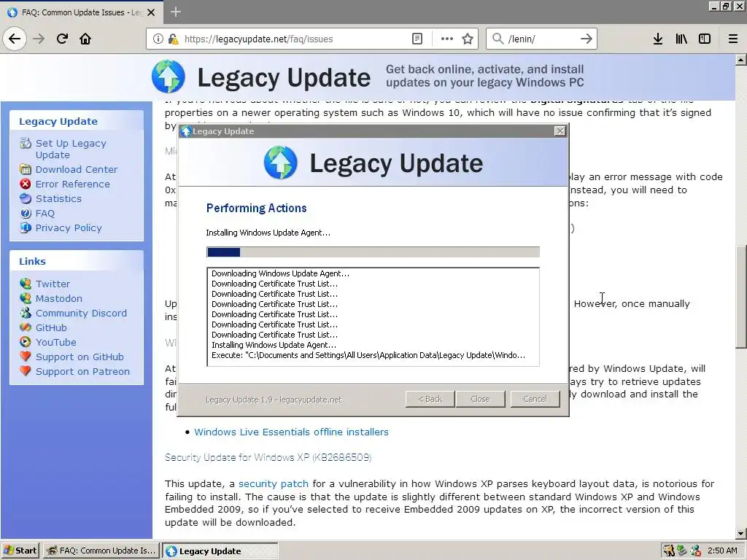Image resolution: width=747 pixels, height=560 pixels.
Task: Close the FAQ Common Update Issues tab
Action: coord(151,12)
